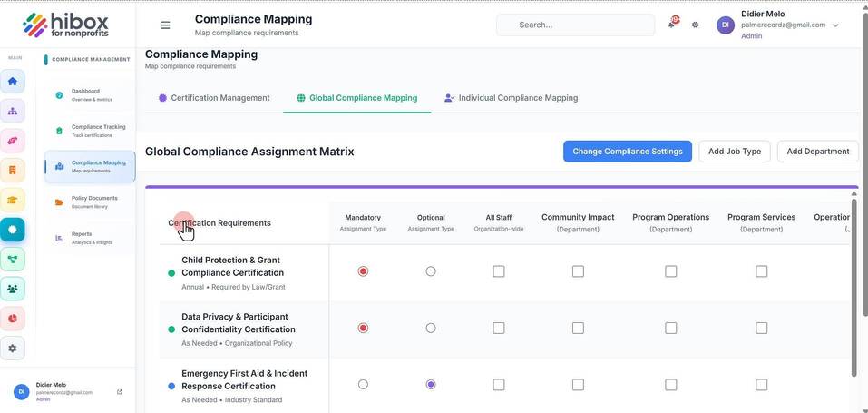Select Optional for Data Privacy certification

point(431,329)
